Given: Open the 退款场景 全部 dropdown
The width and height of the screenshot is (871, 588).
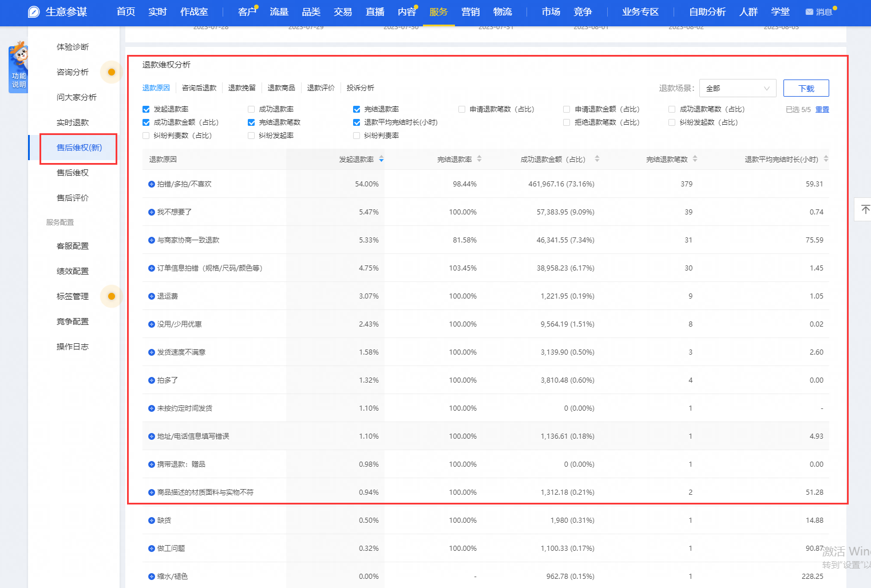Looking at the screenshot, I should coord(738,88).
